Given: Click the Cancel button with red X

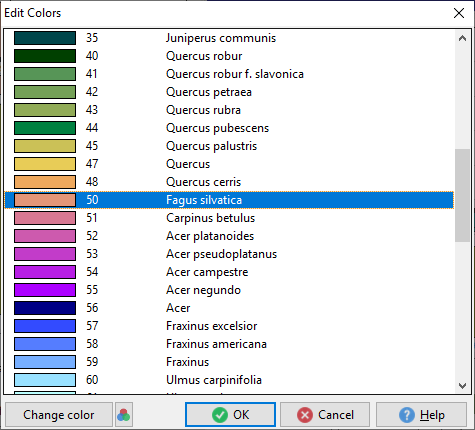Looking at the screenshot, I should (x=325, y=415).
